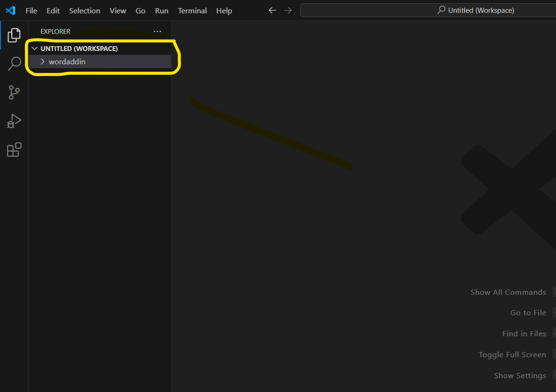This screenshot has width=556, height=392.
Task: Open the Help menu
Action: point(224,10)
